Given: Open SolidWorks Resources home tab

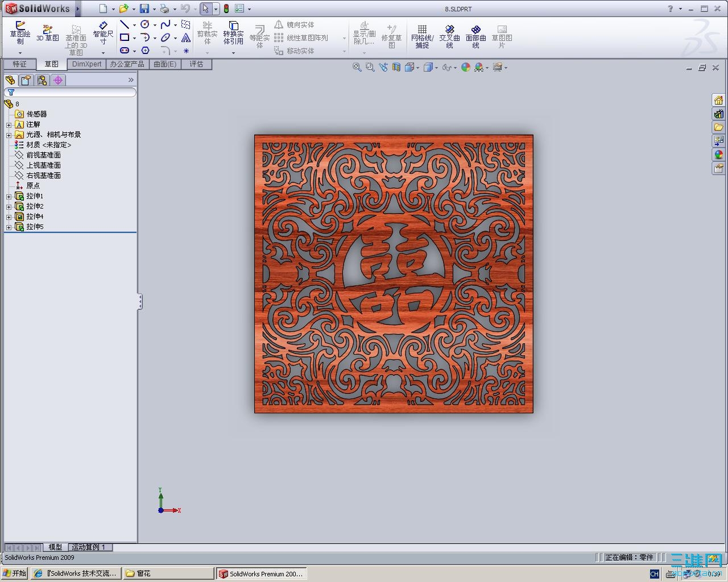Looking at the screenshot, I should click(x=718, y=100).
